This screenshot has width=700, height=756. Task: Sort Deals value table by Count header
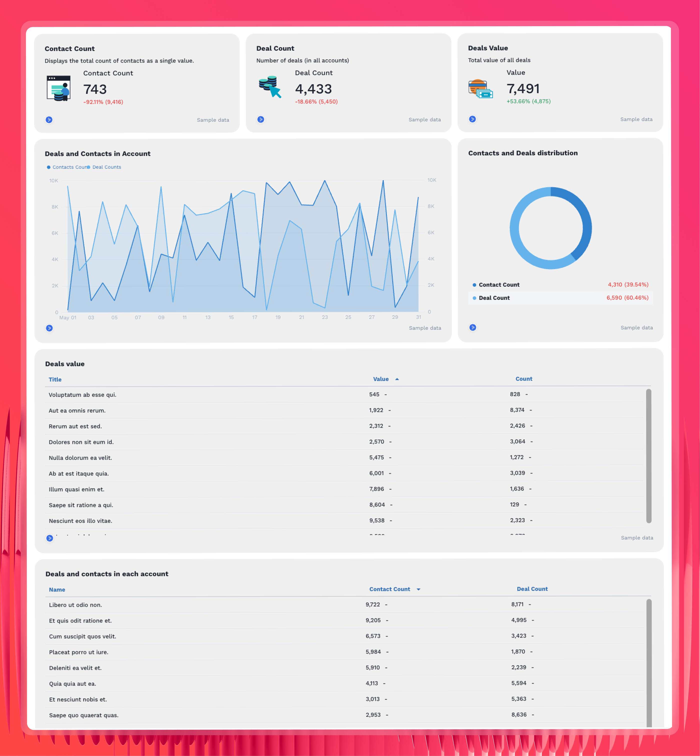[x=524, y=379]
